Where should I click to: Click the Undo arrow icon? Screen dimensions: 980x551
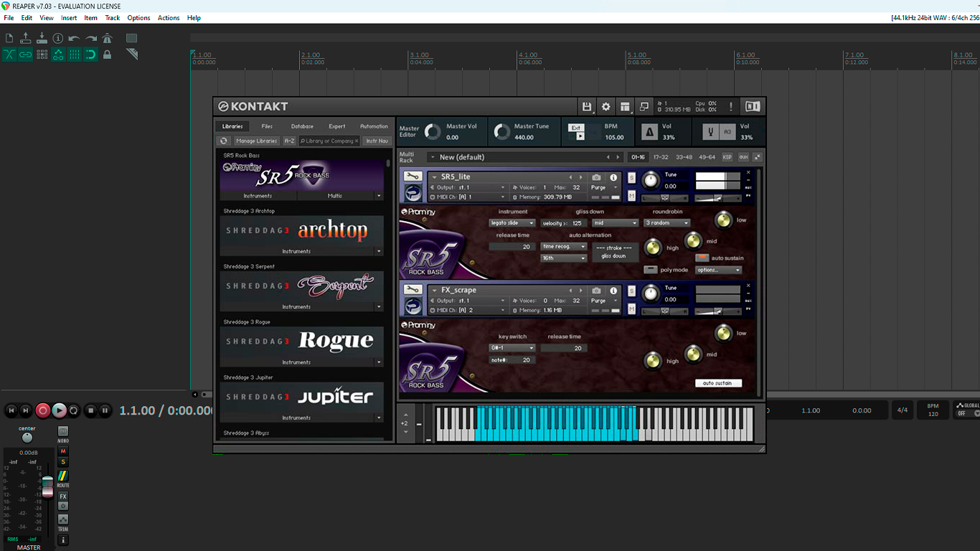75,38
